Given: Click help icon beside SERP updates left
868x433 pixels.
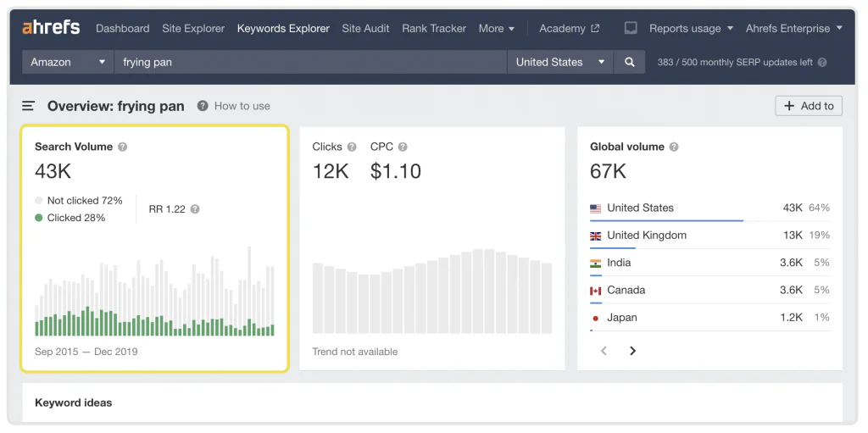Looking at the screenshot, I should (x=822, y=63).
